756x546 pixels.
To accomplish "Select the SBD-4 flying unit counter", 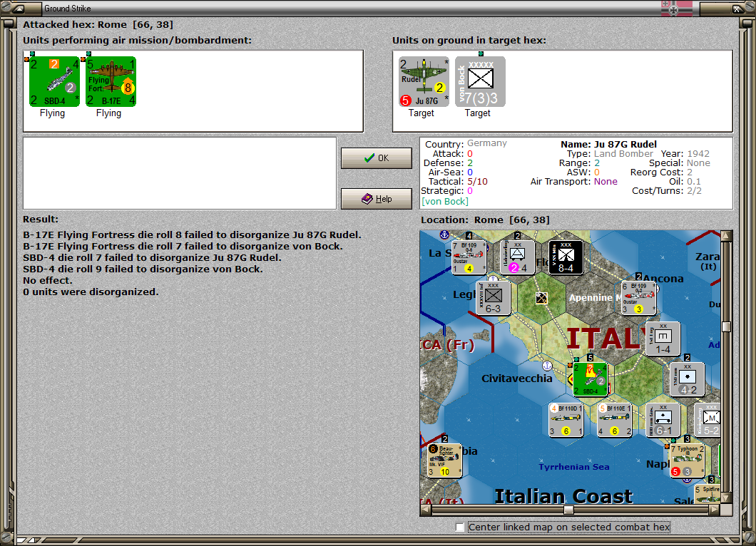I will tap(54, 81).
